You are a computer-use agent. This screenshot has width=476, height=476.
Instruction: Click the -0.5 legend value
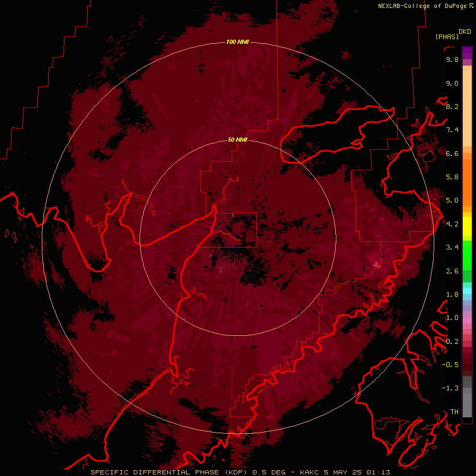click(x=450, y=365)
